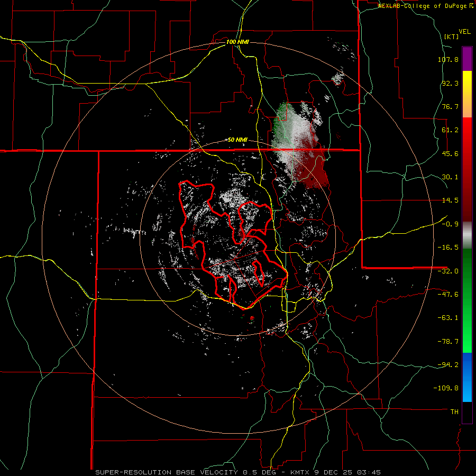The height and width of the screenshot is (476, 476).
Task: Click the -47.6 velocity scale value
Action: click(448, 295)
